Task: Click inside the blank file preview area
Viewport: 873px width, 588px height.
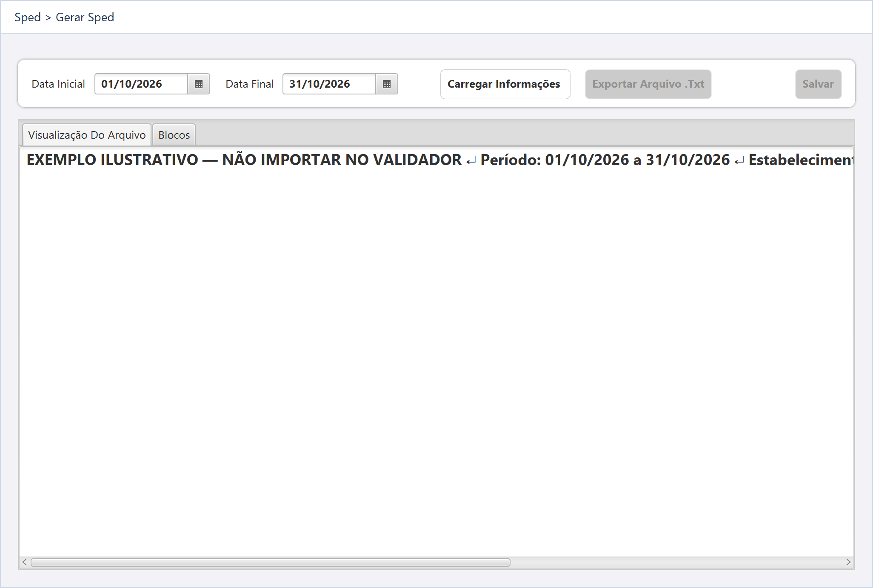Action: pos(436,362)
